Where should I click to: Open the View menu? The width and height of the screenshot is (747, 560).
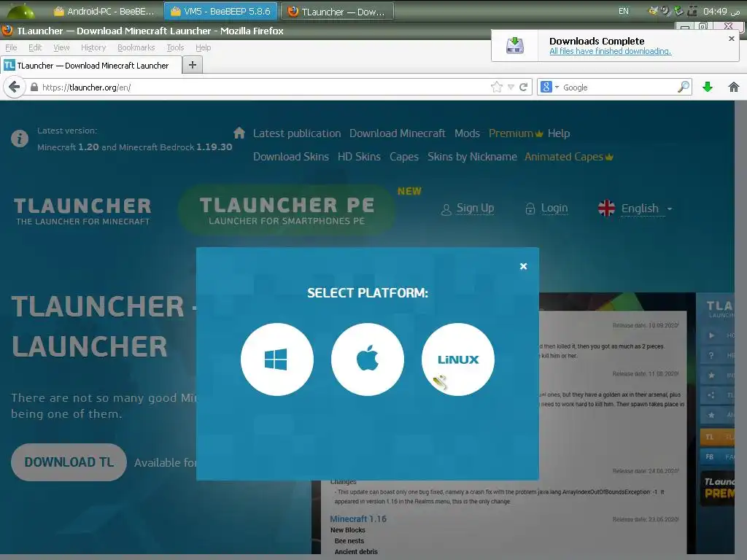click(x=61, y=47)
